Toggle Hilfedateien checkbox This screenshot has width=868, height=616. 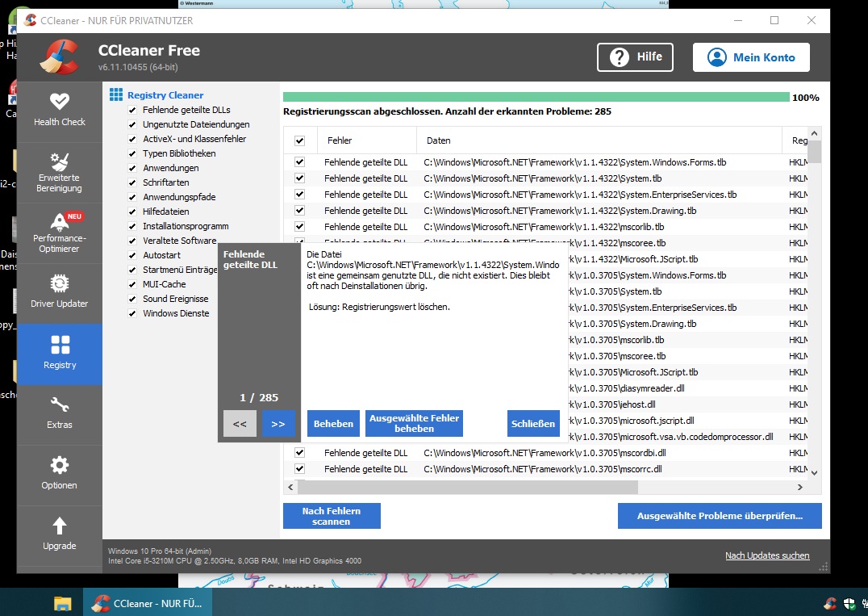132,212
